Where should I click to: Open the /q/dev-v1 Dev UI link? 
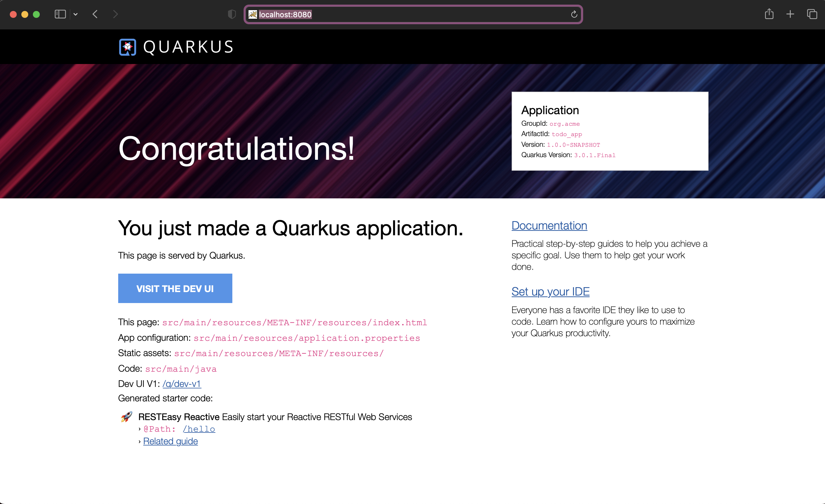point(182,384)
